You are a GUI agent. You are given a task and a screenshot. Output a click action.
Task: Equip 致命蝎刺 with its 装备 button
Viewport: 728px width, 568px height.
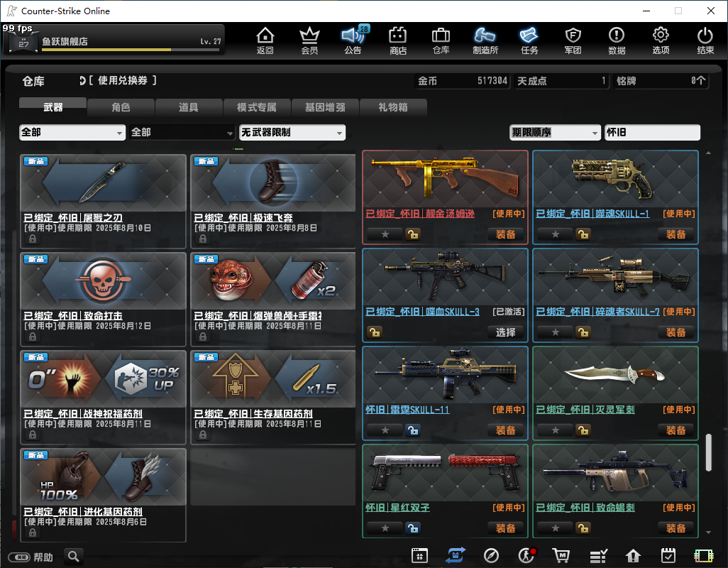coord(675,528)
